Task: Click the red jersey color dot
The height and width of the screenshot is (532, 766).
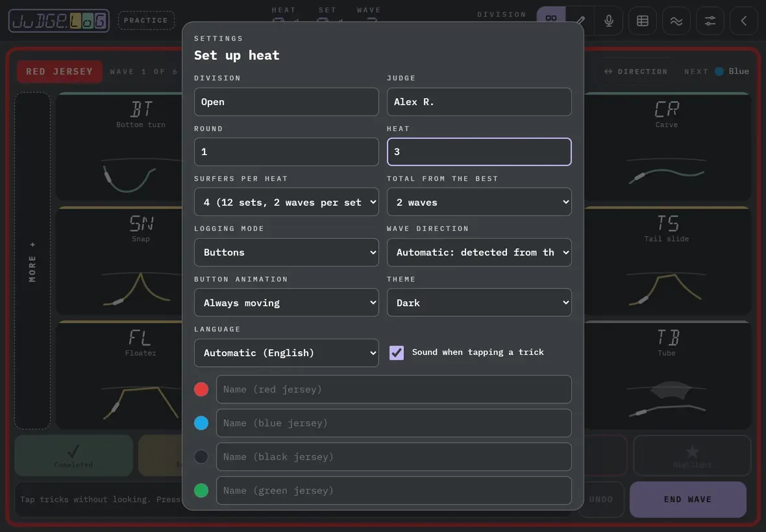Action: 201,389
